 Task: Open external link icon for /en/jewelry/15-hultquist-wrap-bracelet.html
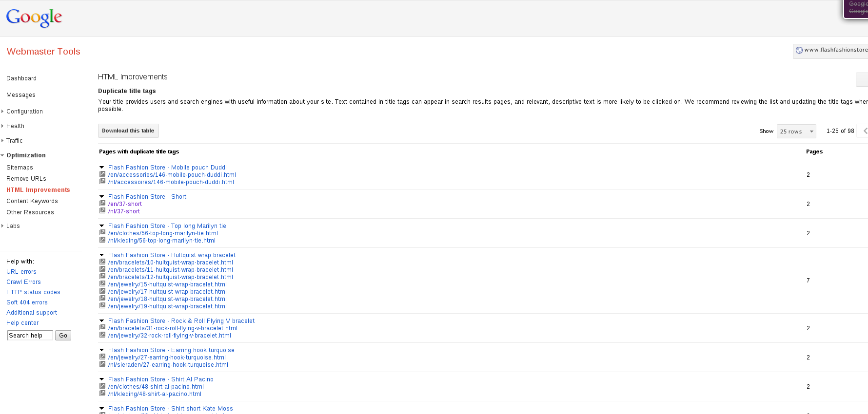(x=102, y=283)
